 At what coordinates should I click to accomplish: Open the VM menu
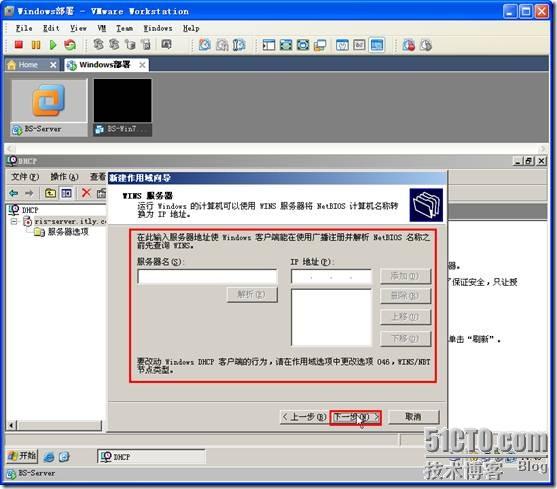click(x=102, y=28)
